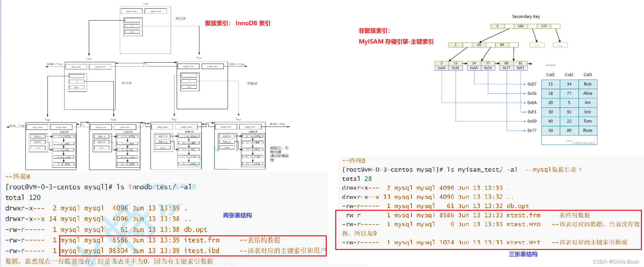This screenshot has width=644, height=267.
Task: Click the file name 'itest.ibd'
Action: 202,251
